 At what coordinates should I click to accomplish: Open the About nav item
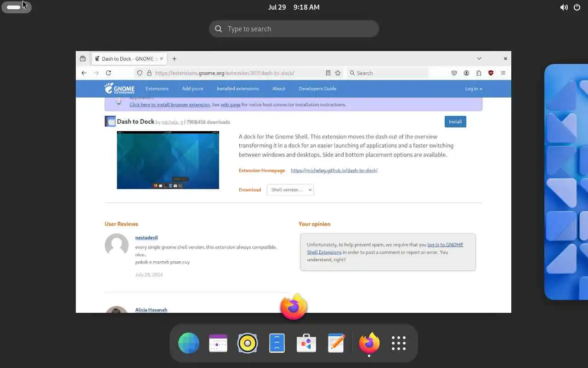coord(279,89)
